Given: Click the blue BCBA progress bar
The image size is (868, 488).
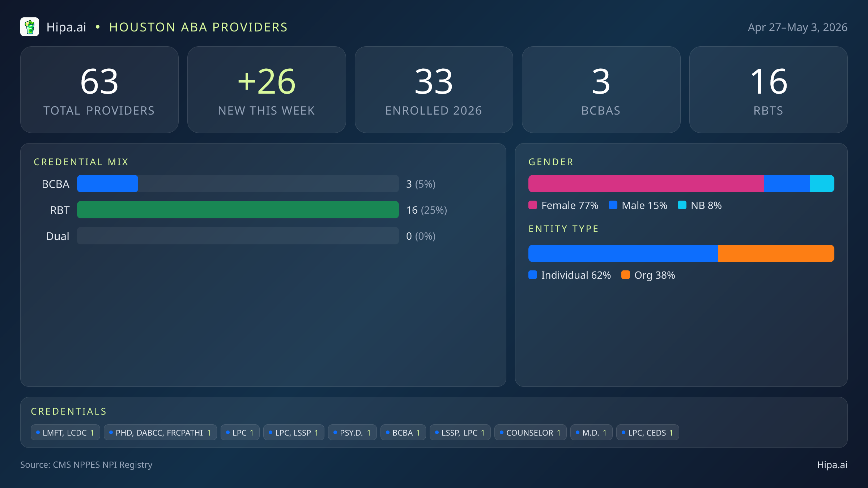Looking at the screenshot, I should (x=107, y=184).
